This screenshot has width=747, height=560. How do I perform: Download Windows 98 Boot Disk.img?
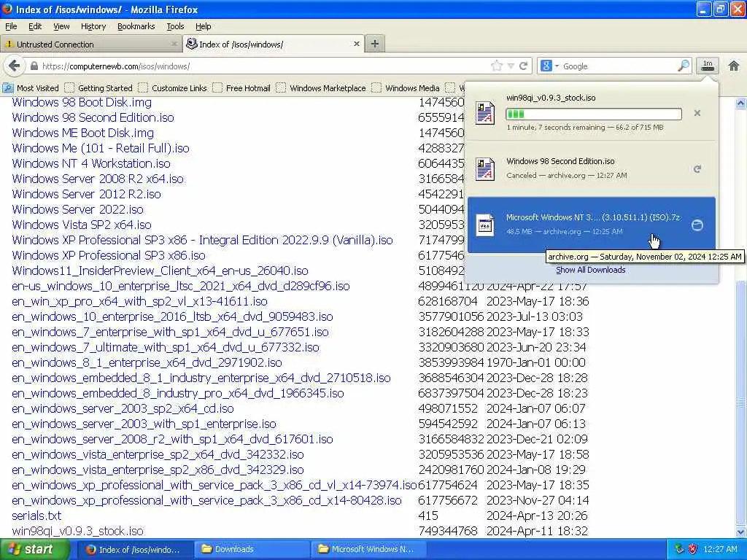tap(82, 102)
